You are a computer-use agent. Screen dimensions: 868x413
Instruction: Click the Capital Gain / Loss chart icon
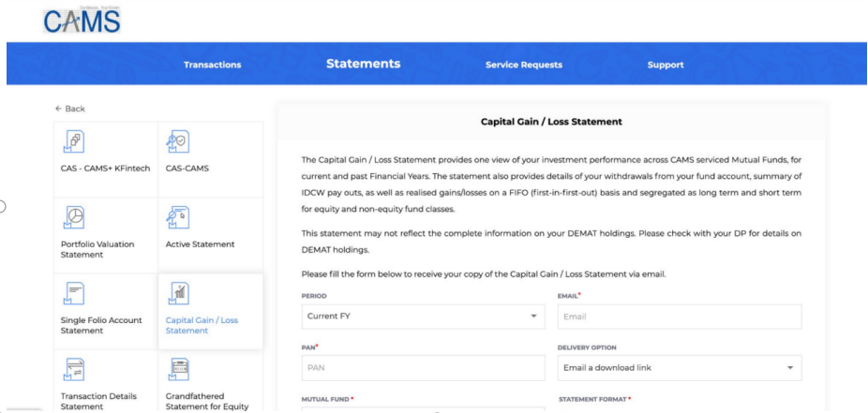(x=178, y=293)
